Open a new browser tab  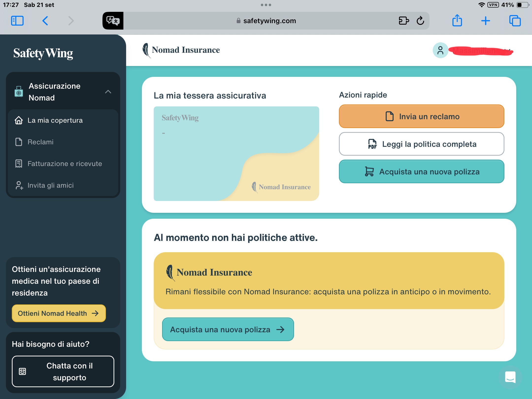[486, 21]
